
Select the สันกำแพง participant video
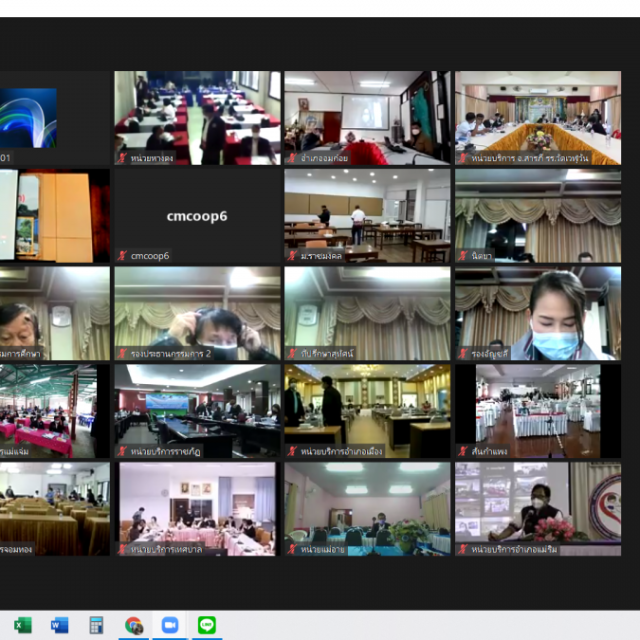pyautogui.click(x=538, y=410)
